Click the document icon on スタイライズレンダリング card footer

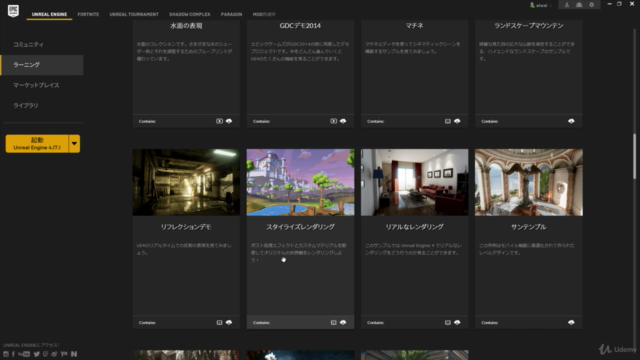click(333, 322)
